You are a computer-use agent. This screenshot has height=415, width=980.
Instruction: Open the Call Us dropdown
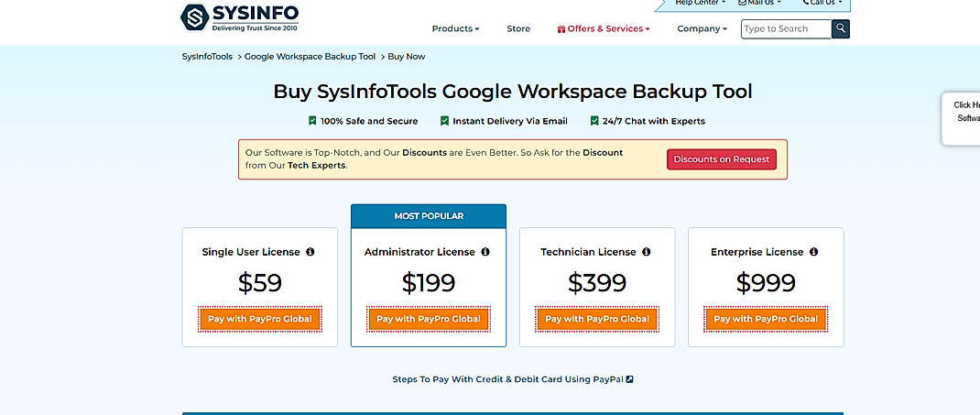[x=823, y=3]
